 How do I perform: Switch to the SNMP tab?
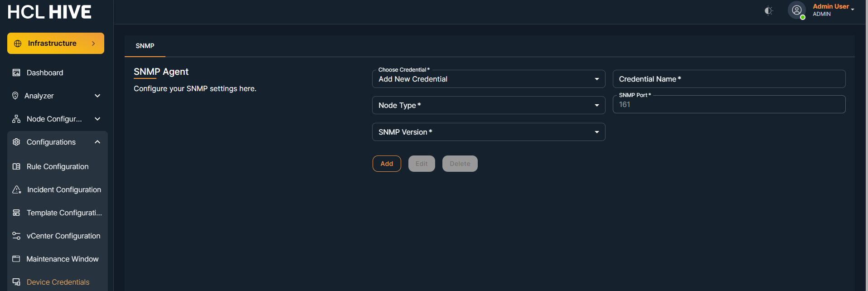coord(145,46)
